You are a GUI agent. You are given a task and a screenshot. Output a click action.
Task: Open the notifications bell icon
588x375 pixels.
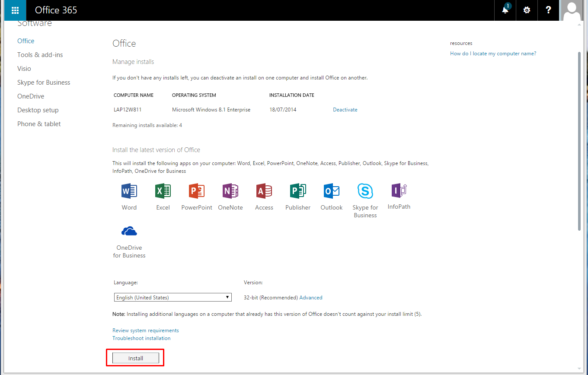[505, 10]
